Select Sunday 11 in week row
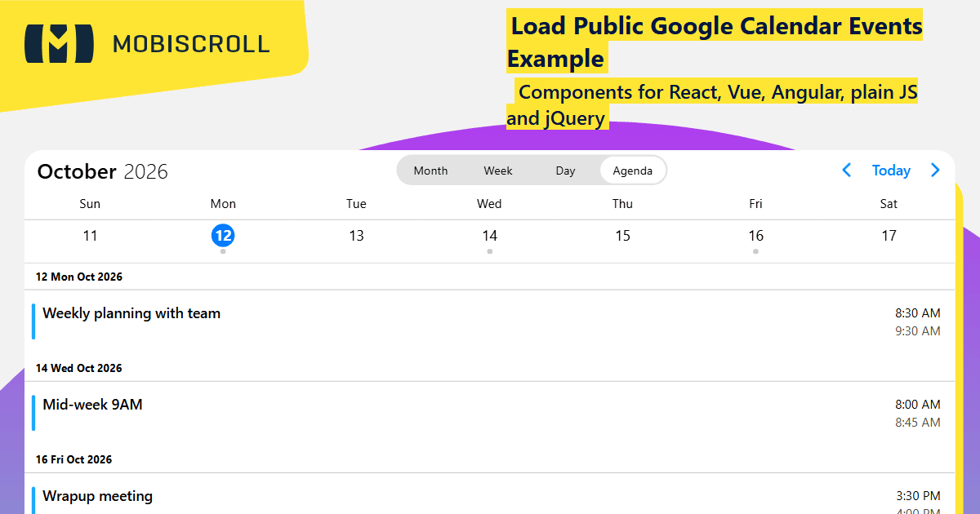The width and height of the screenshot is (980, 514). [x=90, y=236]
